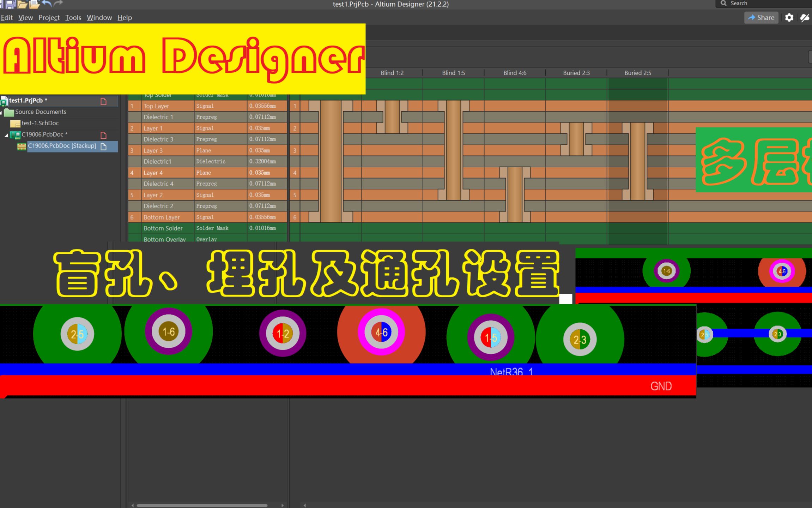Screen dimensions: 812x508
Task: Select the Buried 2:3 via graphic
Action: click(576, 139)
